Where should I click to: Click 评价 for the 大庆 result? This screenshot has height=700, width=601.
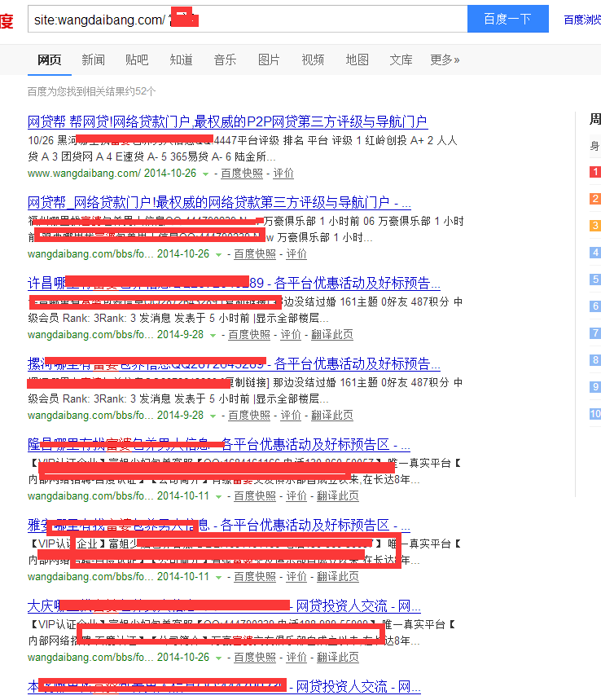[296, 658]
